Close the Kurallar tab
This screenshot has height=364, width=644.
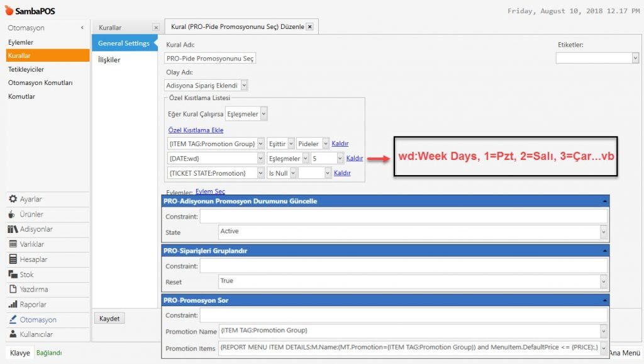[x=156, y=28]
